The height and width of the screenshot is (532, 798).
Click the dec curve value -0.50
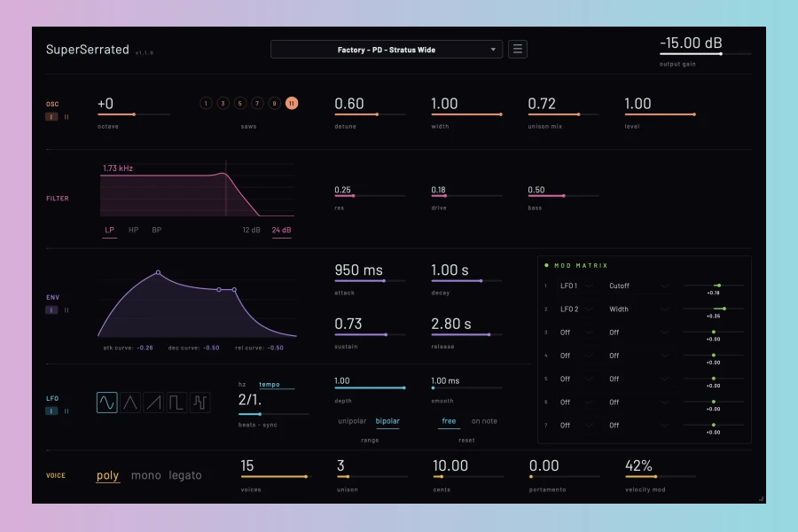tap(211, 348)
